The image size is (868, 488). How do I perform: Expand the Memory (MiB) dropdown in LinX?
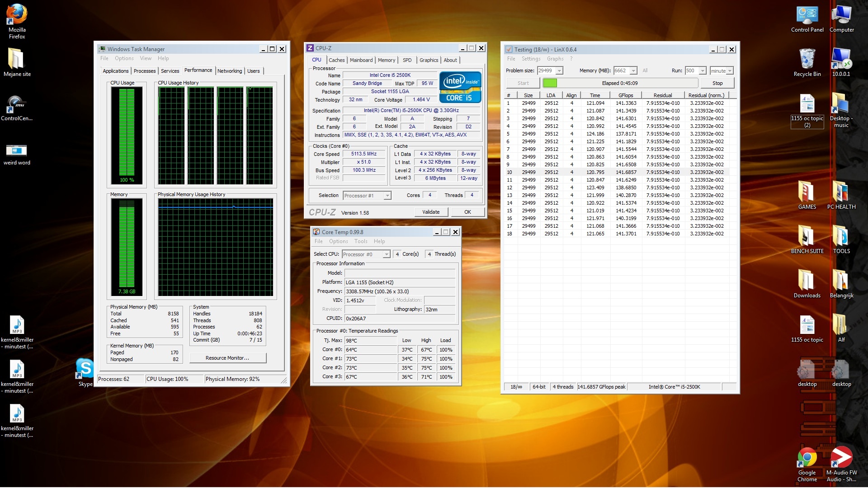pos(633,70)
